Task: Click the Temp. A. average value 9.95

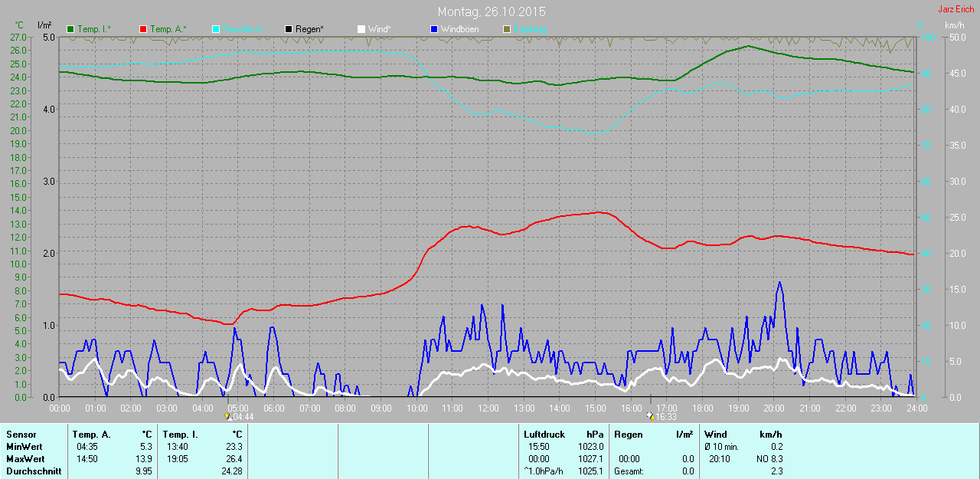Action: (x=143, y=471)
